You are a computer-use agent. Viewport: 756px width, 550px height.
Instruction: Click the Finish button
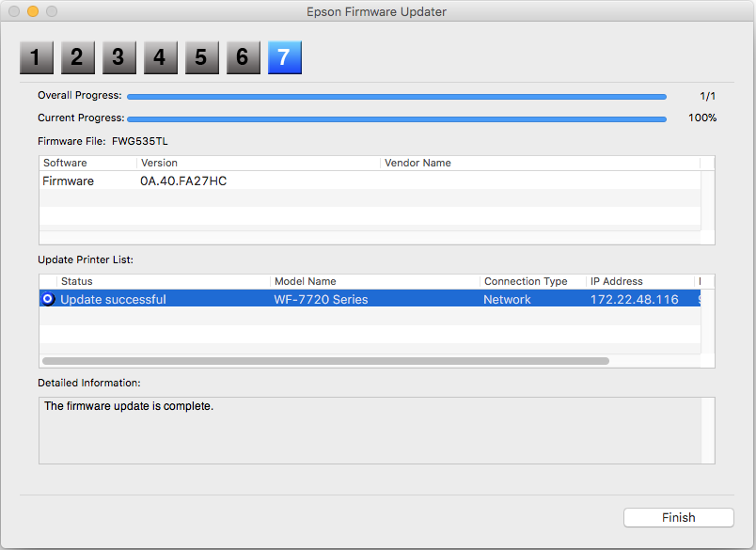678,518
